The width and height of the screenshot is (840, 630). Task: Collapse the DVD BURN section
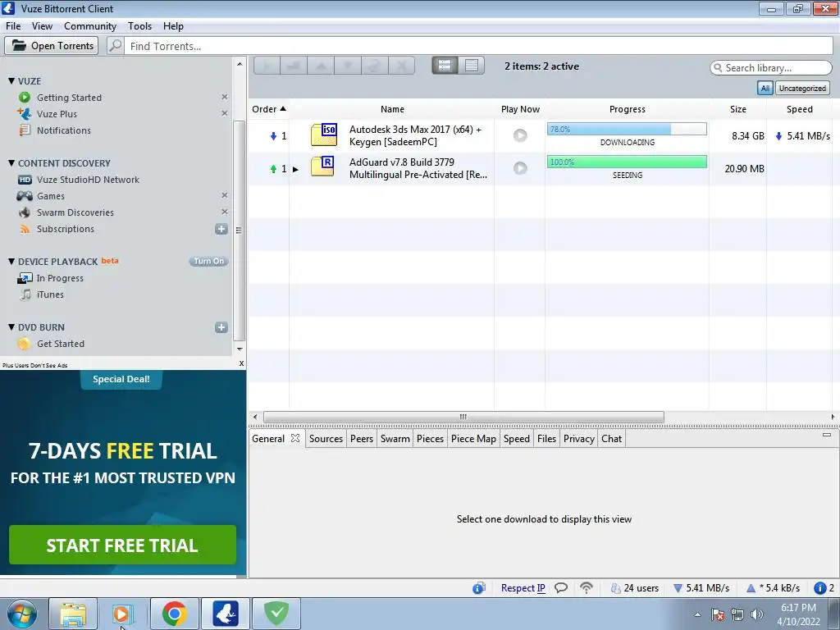click(11, 326)
